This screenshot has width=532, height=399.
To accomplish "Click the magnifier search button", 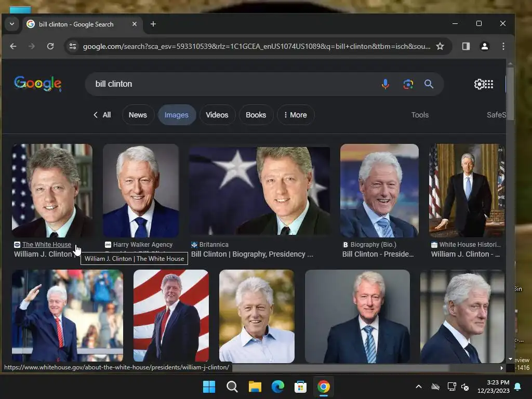I will click(429, 84).
